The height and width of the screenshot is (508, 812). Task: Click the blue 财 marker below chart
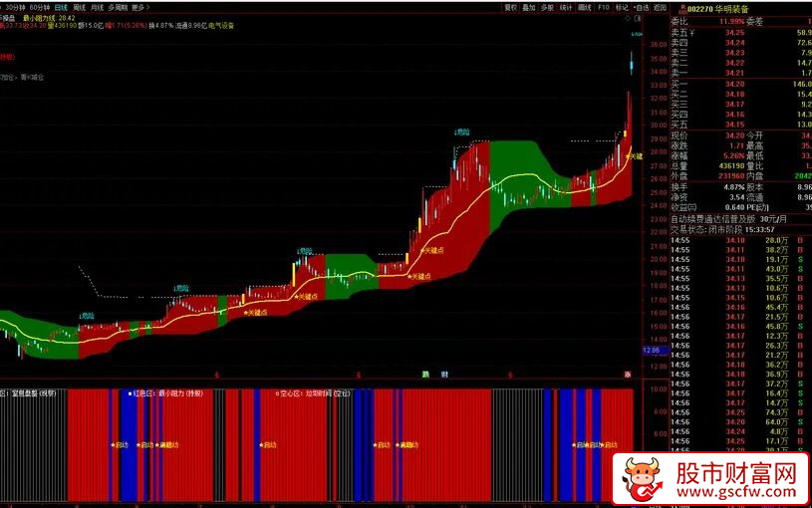point(444,374)
